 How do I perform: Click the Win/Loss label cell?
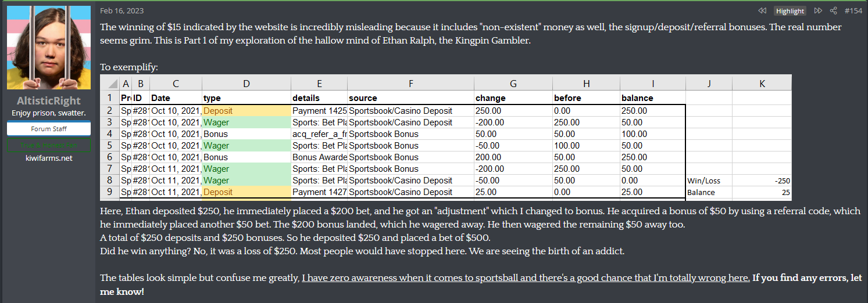pos(708,181)
